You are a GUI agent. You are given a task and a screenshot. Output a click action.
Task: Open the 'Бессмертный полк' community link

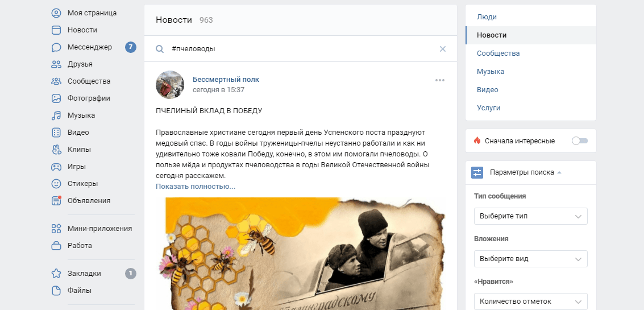[x=226, y=80]
